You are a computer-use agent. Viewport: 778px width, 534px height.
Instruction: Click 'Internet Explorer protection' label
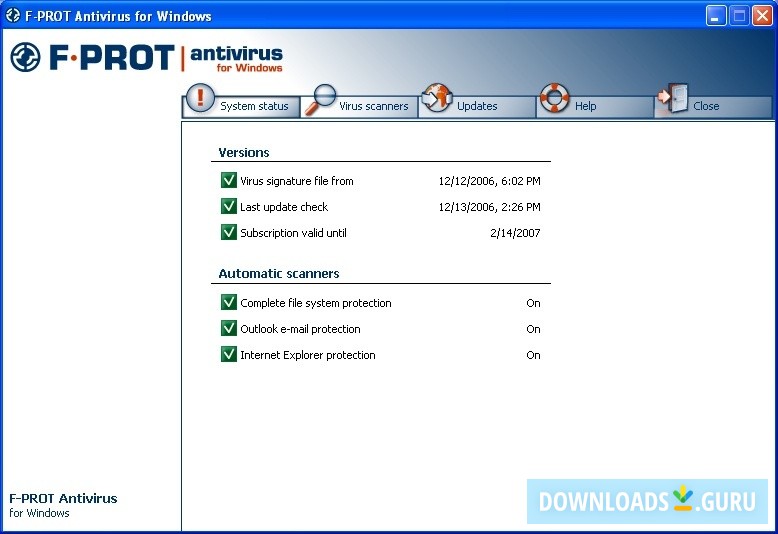308,355
